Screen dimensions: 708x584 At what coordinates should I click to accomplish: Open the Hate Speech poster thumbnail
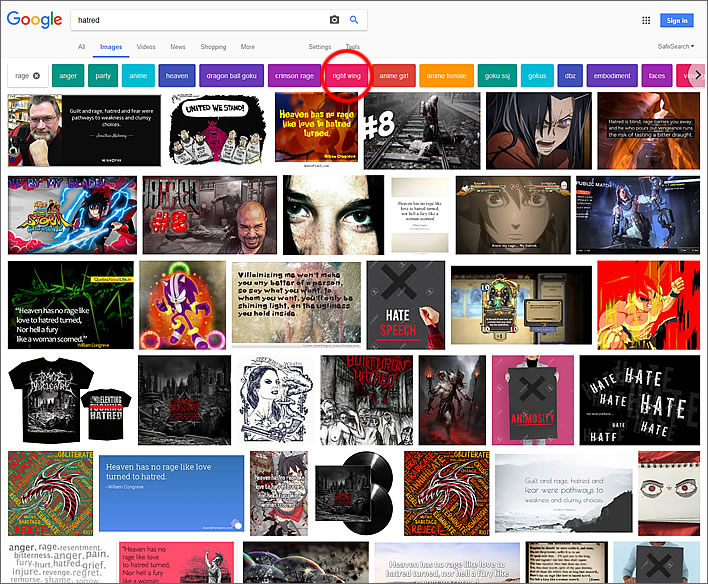(405, 305)
